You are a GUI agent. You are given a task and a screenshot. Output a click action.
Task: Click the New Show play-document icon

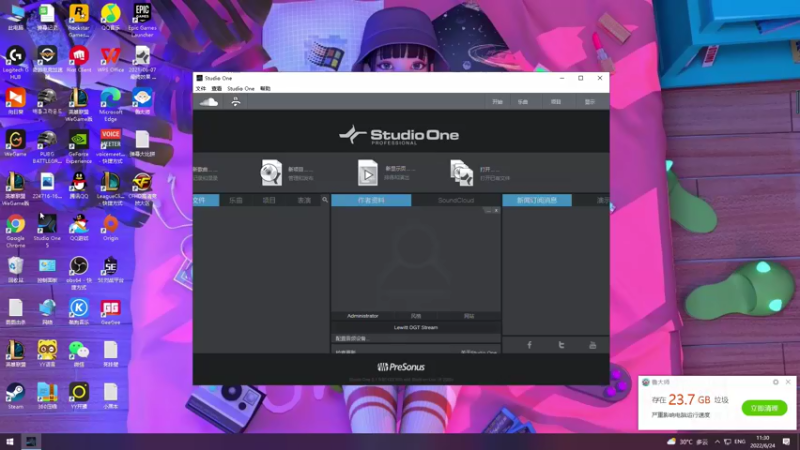367,172
